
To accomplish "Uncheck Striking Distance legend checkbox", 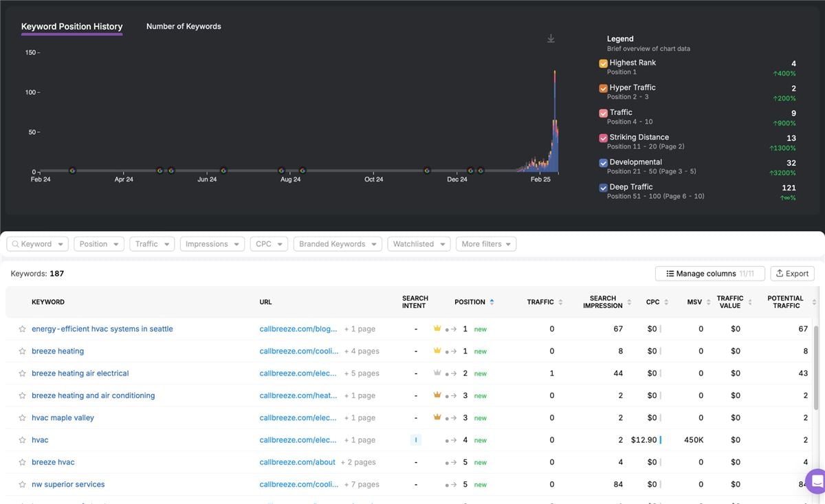I will click(x=603, y=138).
